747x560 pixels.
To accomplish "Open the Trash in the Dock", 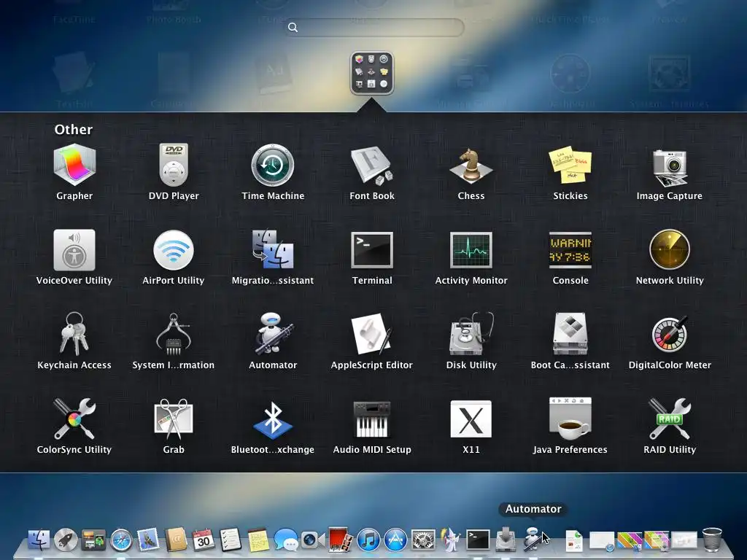I will click(712, 540).
